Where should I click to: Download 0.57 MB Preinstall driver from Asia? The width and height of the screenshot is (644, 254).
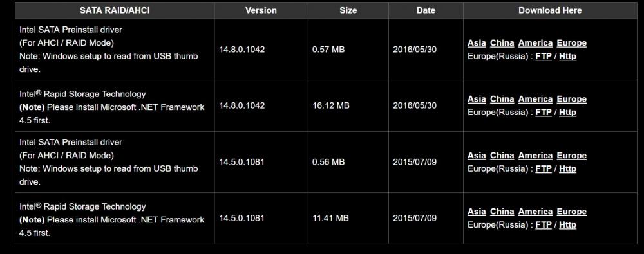pyautogui.click(x=477, y=43)
